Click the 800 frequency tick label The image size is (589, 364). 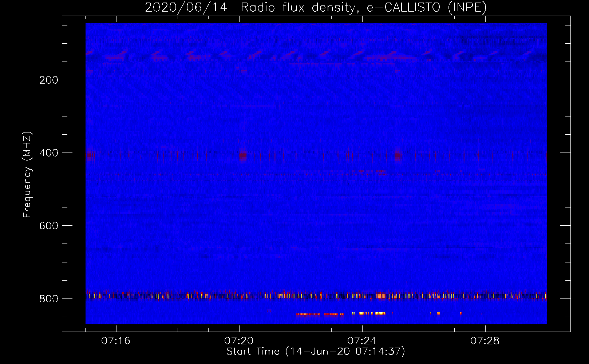click(x=49, y=299)
